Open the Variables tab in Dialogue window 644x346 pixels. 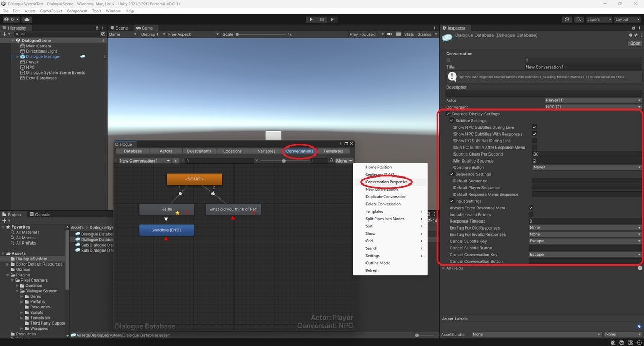tap(266, 151)
